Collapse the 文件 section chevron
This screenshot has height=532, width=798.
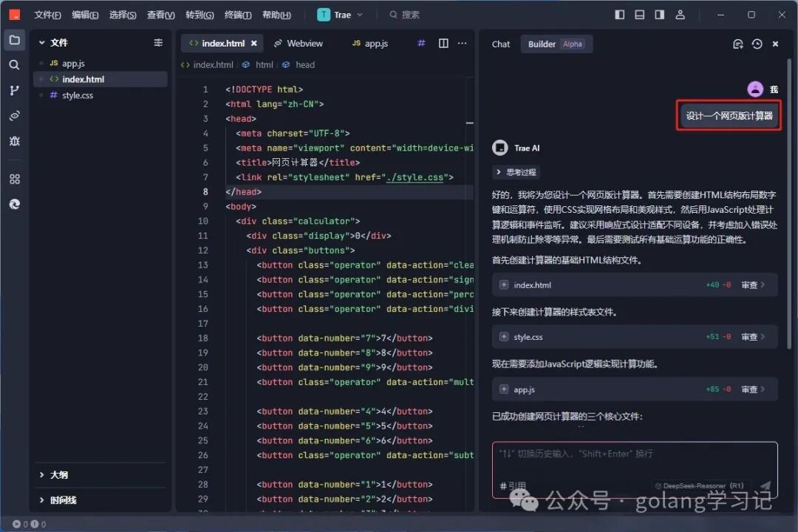click(41, 43)
